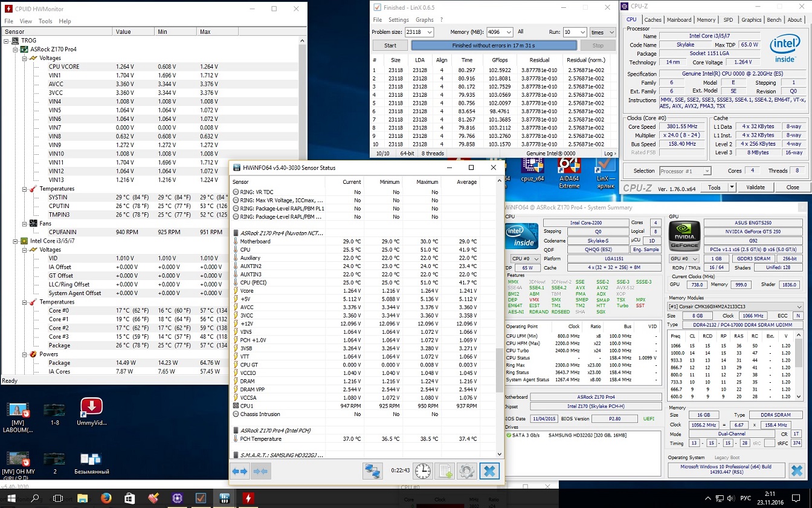Viewport: 812px width, 508px height.
Task: Open LinX Run count dropdown
Action: pyautogui.click(x=582, y=32)
